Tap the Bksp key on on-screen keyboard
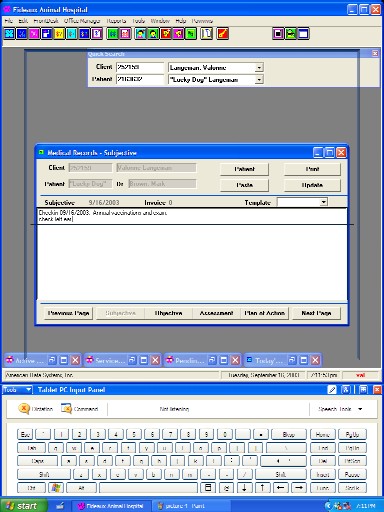384x512 pixels. [289, 435]
